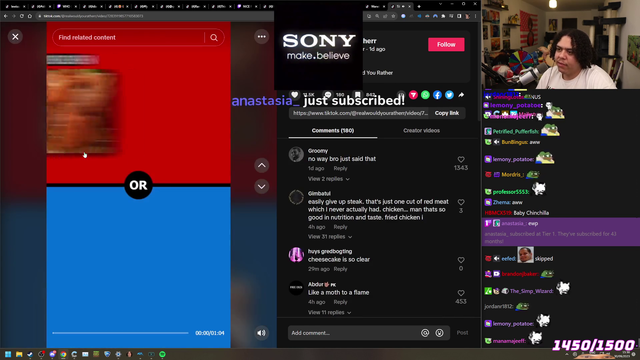Open the share arrow icon
The image size is (640, 360).
461,95
